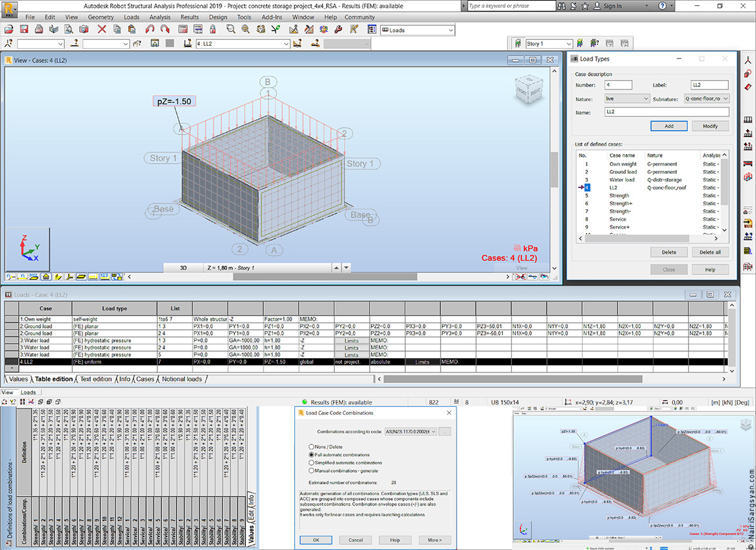Open the wrench preferences icon
756x550 pixels.
338,30
